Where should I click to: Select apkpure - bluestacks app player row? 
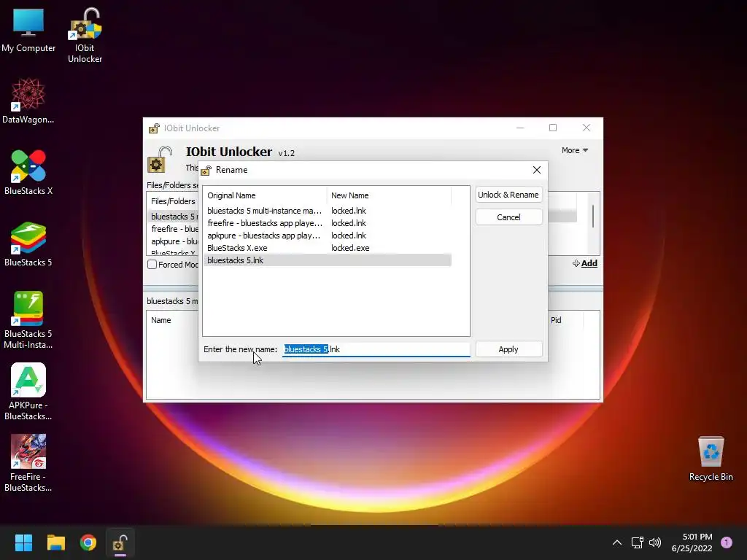pos(328,236)
